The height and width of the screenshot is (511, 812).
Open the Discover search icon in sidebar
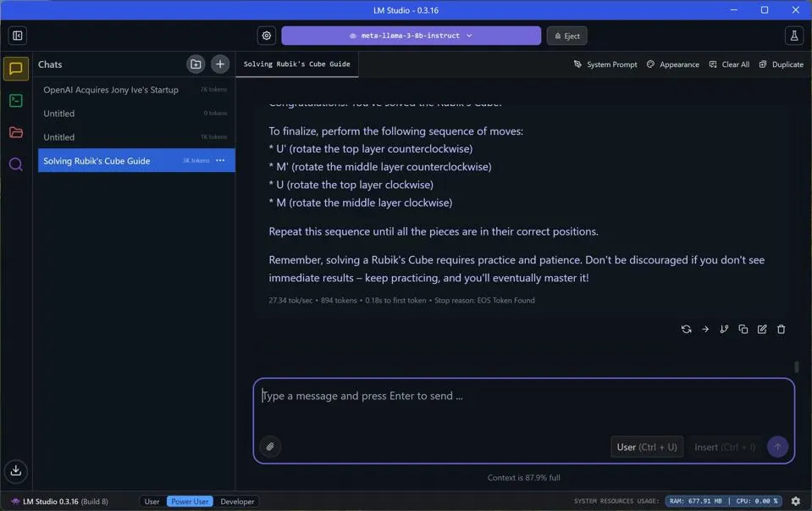click(x=16, y=164)
